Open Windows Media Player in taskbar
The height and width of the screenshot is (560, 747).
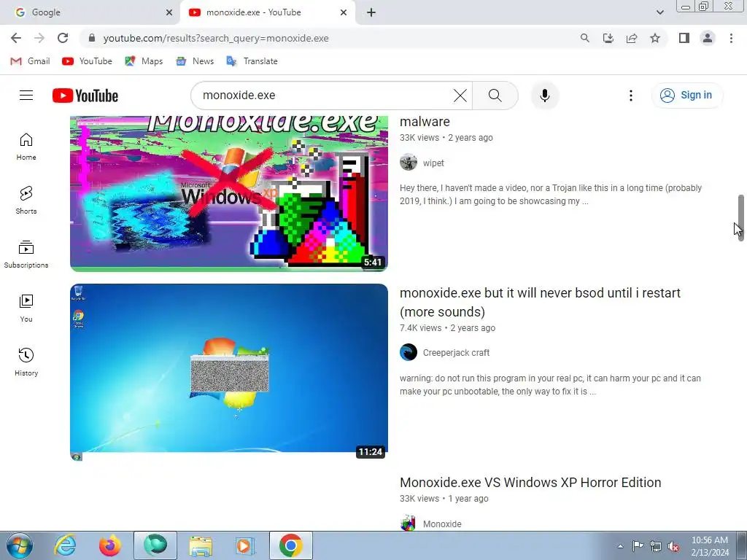(x=246, y=545)
